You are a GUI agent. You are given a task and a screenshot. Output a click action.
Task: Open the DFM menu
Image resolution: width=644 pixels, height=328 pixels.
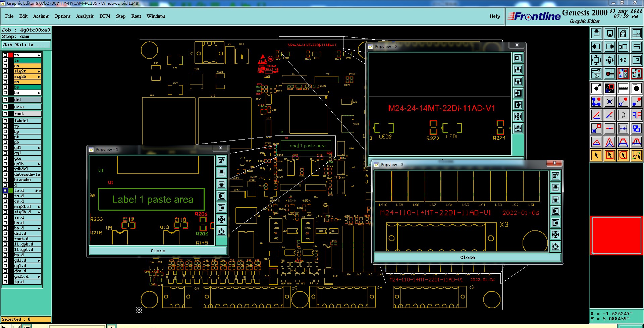tap(105, 16)
